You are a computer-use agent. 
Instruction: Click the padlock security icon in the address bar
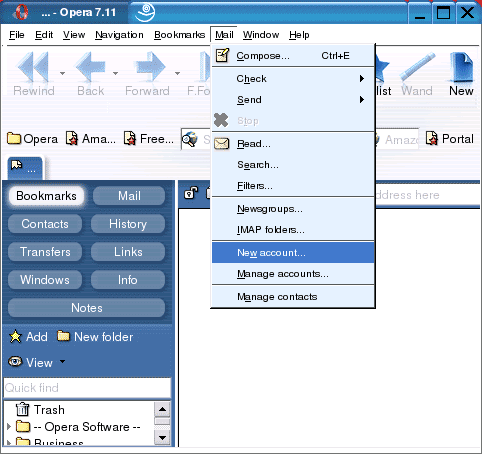point(191,193)
